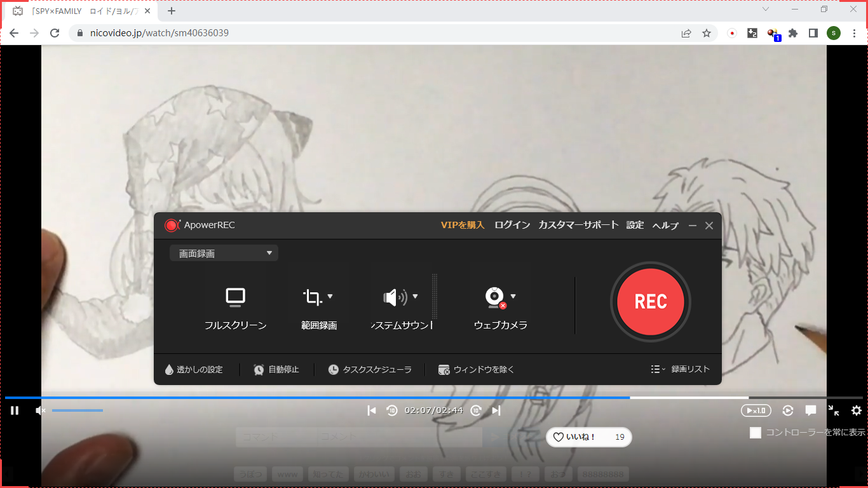868x488 pixels.
Task: Click exclude window (ウィンドウを除く)
Action: point(476,369)
